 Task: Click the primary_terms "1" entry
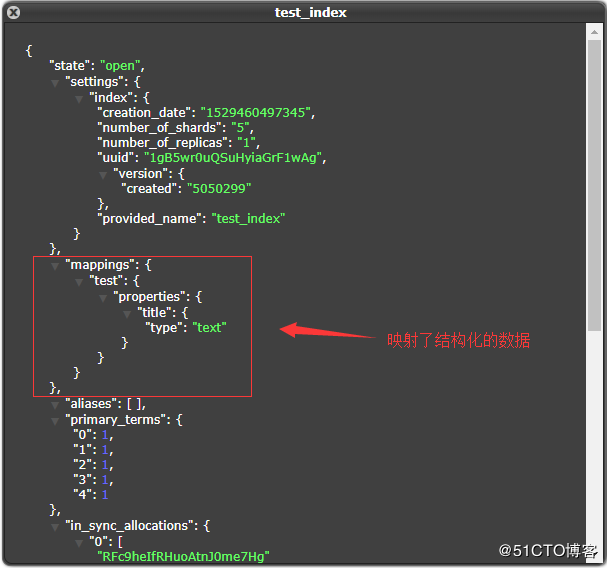click(x=93, y=450)
